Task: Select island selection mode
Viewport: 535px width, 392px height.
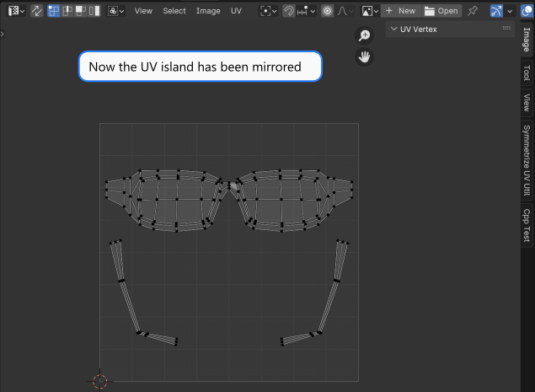Action: (94, 11)
